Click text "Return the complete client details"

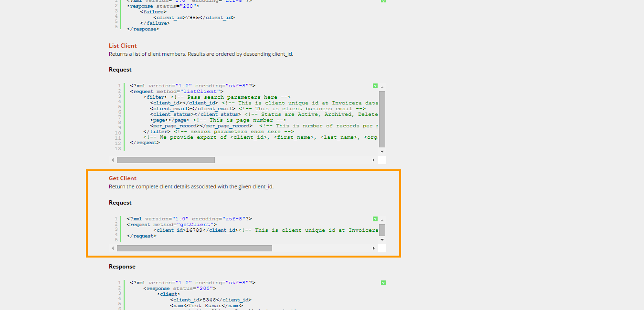click(149, 186)
